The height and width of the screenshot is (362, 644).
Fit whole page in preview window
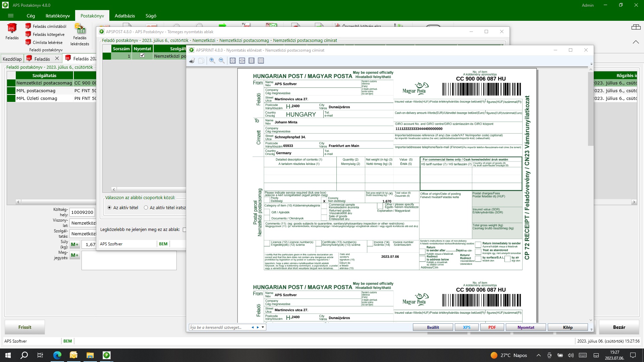click(233, 61)
